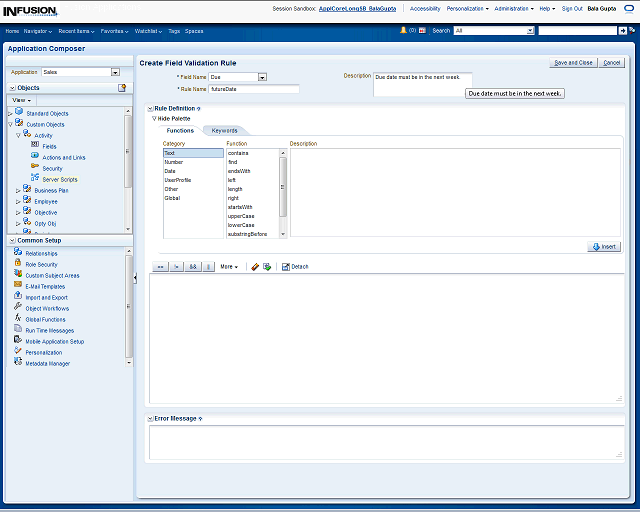The image size is (640, 512).
Task: Open Object Workflows in Common Setup
Action: [47, 309]
